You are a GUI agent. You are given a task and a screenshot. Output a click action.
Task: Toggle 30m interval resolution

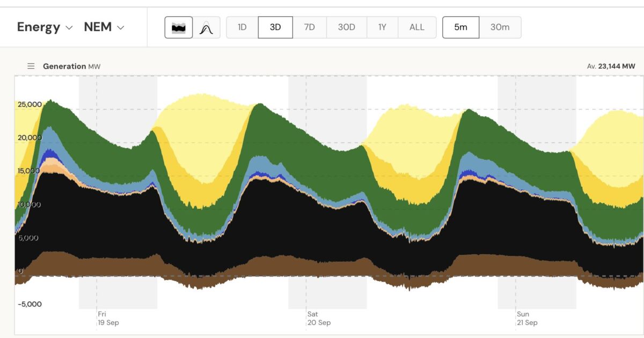pos(500,27)
